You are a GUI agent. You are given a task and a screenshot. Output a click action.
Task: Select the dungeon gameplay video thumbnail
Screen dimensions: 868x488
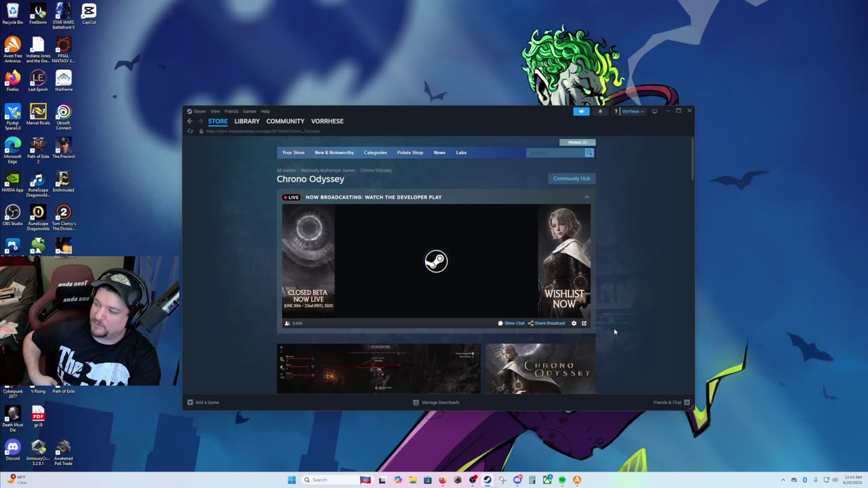[378, 369]
